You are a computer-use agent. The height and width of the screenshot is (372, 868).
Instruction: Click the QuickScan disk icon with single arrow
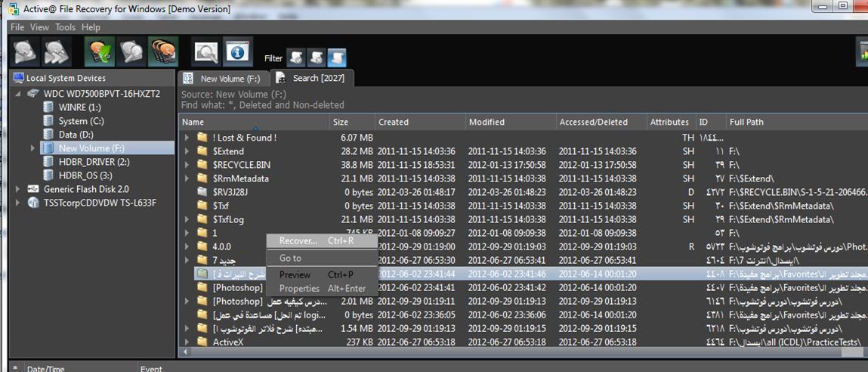coord(25,52)
